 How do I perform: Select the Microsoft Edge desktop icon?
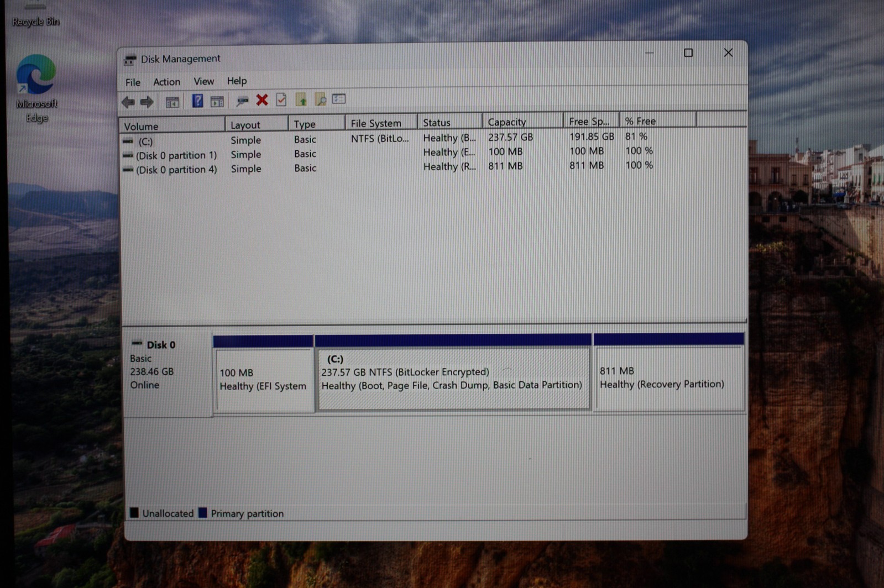36,88
